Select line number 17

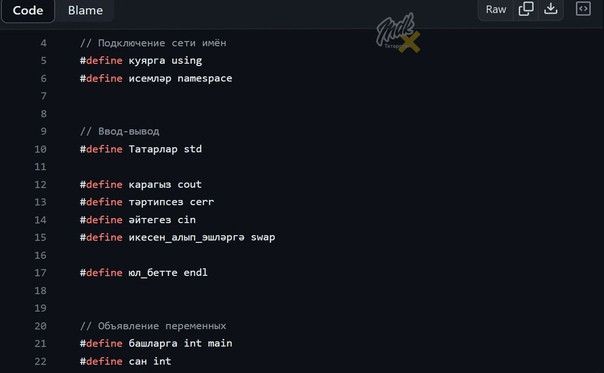click(x=40, y=273)
